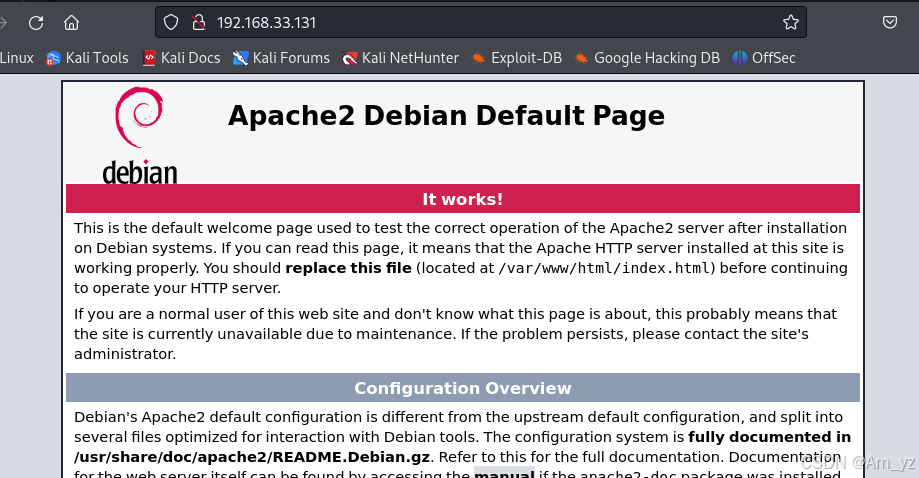The width and height of the screenshot is (919, 478).
Task: Open Google Hacking DB bookmark
Action: click(x=648, y=58)
